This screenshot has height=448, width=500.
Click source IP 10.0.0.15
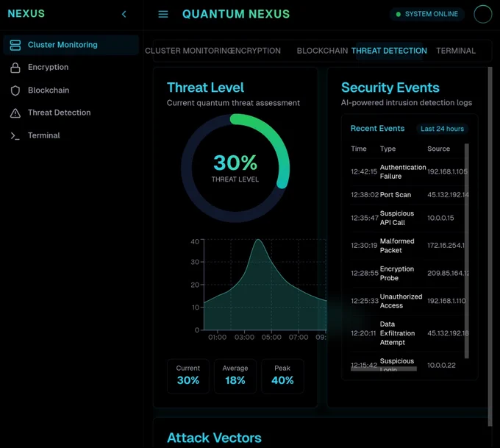[440, 218]
